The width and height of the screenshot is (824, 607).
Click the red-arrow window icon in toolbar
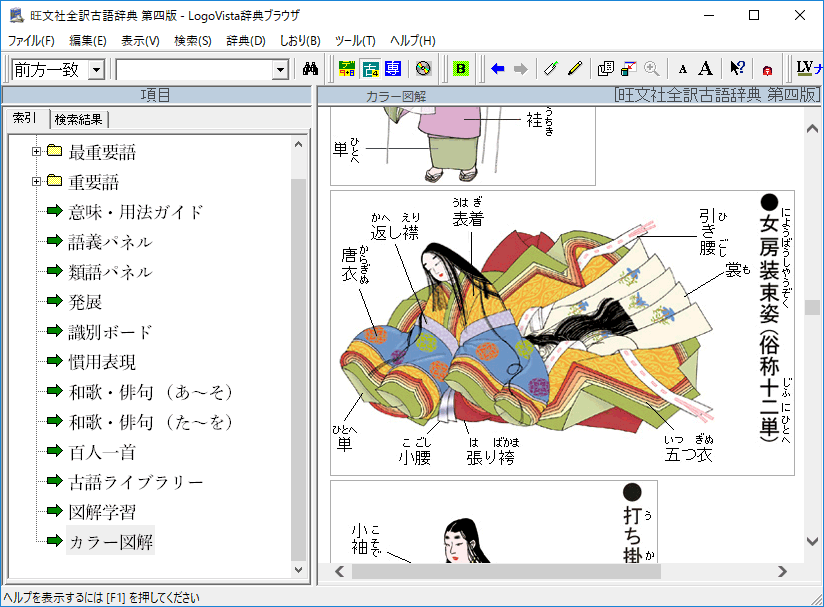click(x=629, y=69)
